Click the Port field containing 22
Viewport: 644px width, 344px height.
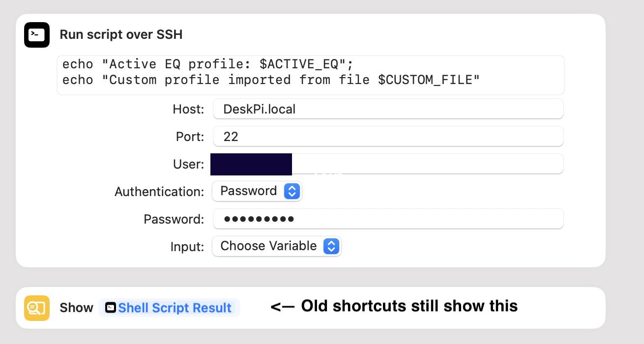pos(388,136)
